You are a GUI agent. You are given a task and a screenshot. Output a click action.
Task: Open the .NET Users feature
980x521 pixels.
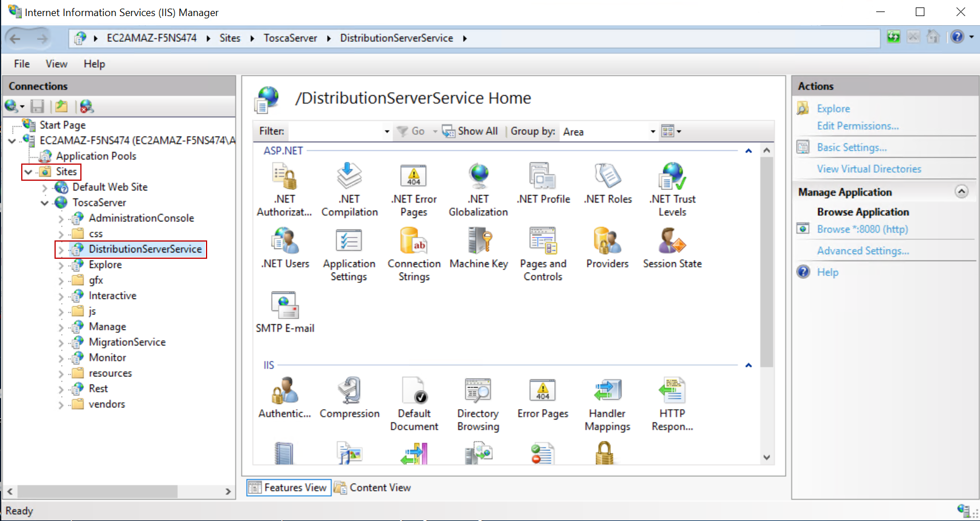(x=285, y=248)
